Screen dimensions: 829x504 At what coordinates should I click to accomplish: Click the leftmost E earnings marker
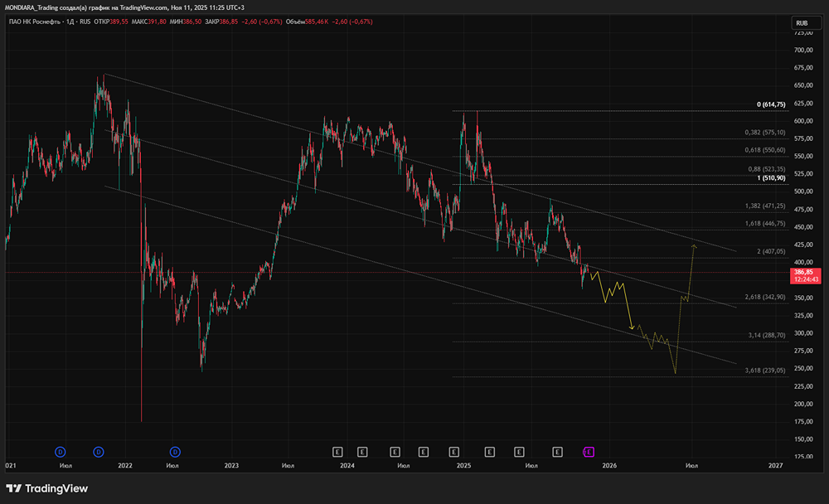pos(337,452)
